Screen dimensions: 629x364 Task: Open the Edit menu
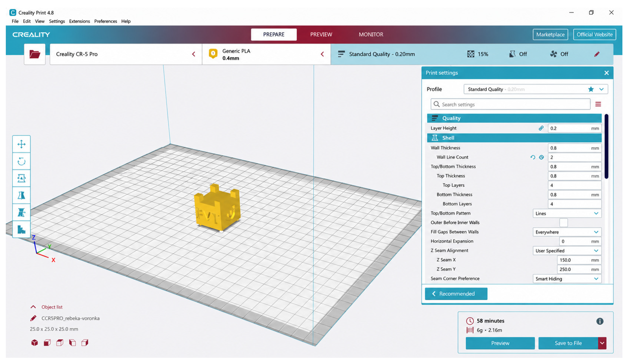27,21
